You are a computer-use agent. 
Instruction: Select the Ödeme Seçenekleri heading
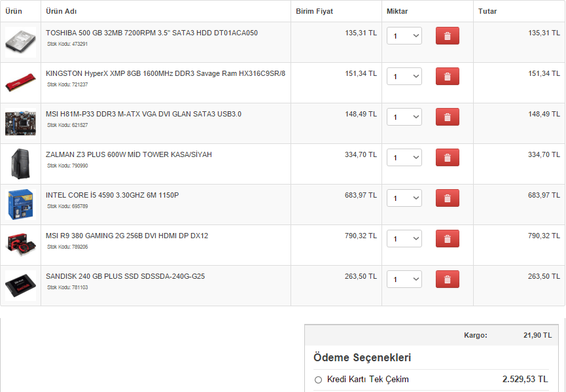(362, 358)
